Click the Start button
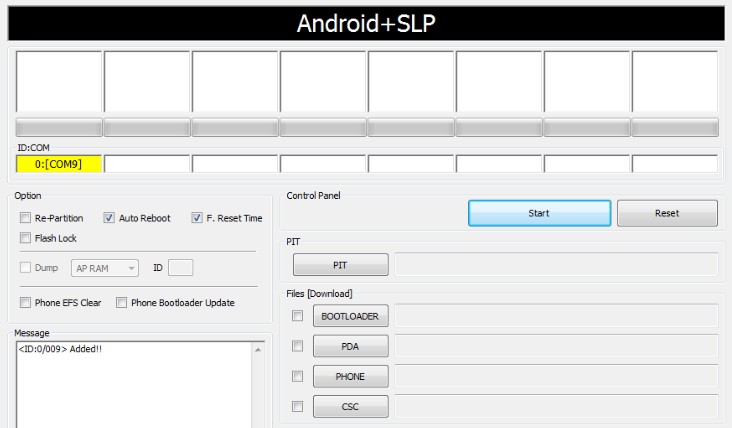Image resolution: width=732 pixels, height=428 pixels. click(539, 213)
